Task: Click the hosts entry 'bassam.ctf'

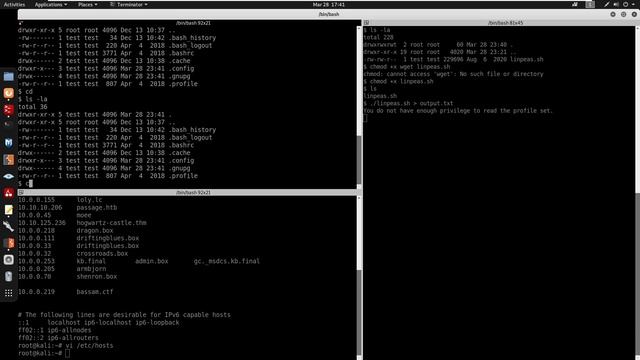Action: pyautogui.click(x=95, y=292)
